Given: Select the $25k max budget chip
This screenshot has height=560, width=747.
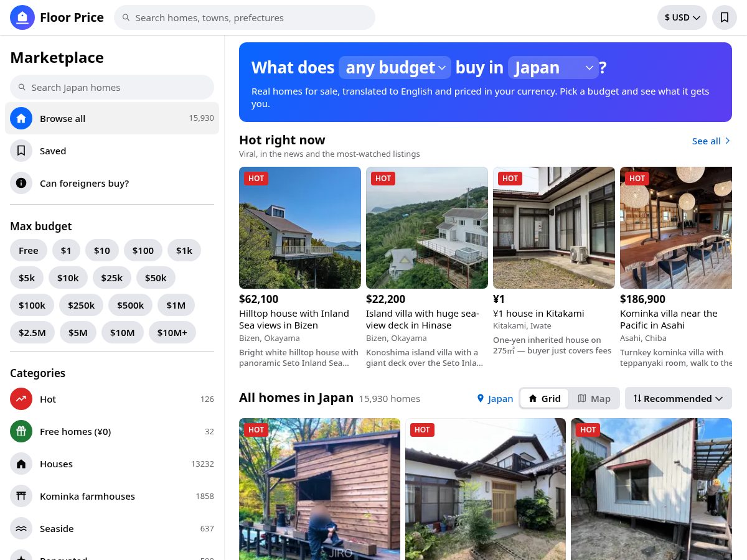Looking at the screenshot, I should click(112, 278).
